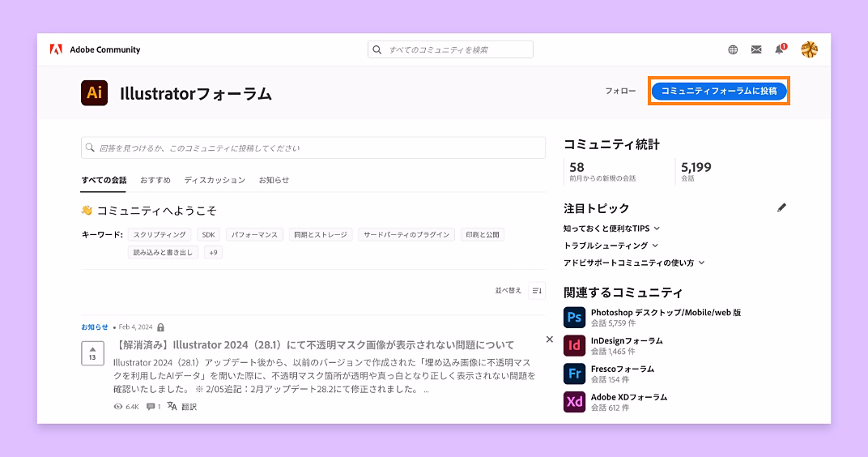The height and width of the screenshot is (457, 868).
Task: Upvote the post with 13 votes
Action: click(92, 353)
